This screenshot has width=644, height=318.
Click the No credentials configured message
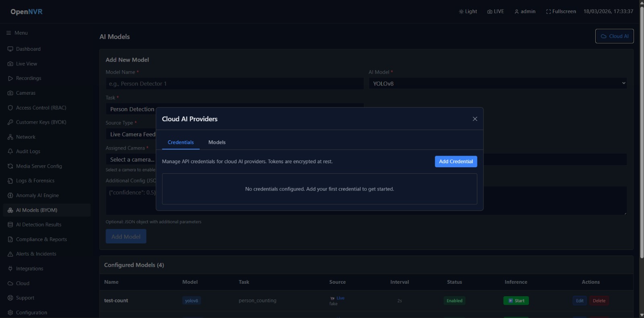click(320, 189)
